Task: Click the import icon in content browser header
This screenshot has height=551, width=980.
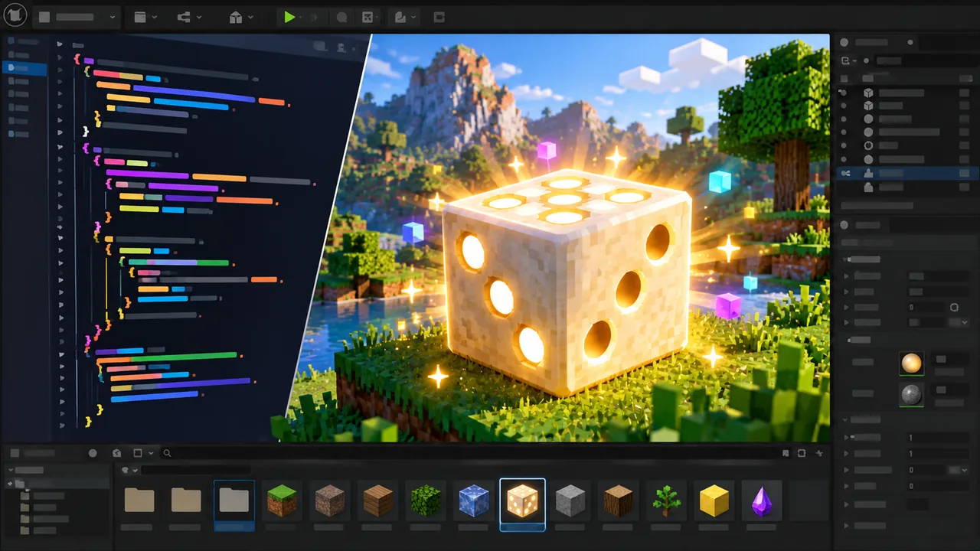Action: click(x=116, y=453)
